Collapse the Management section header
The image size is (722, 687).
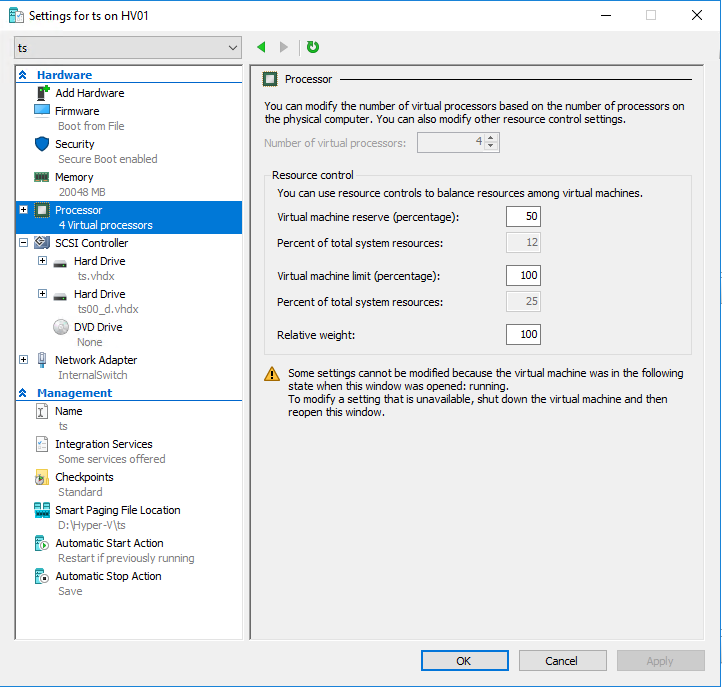point(23,393)
